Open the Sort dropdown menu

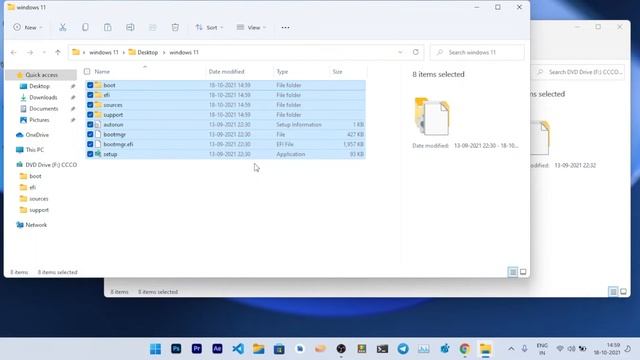click(x=209, y=27)
